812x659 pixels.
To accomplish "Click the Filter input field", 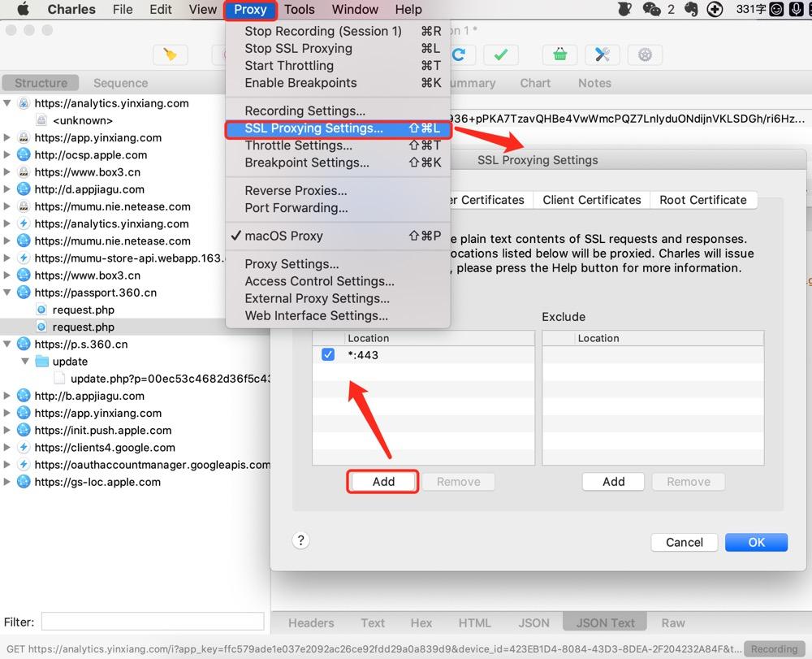I will click(x=153, y=621).
